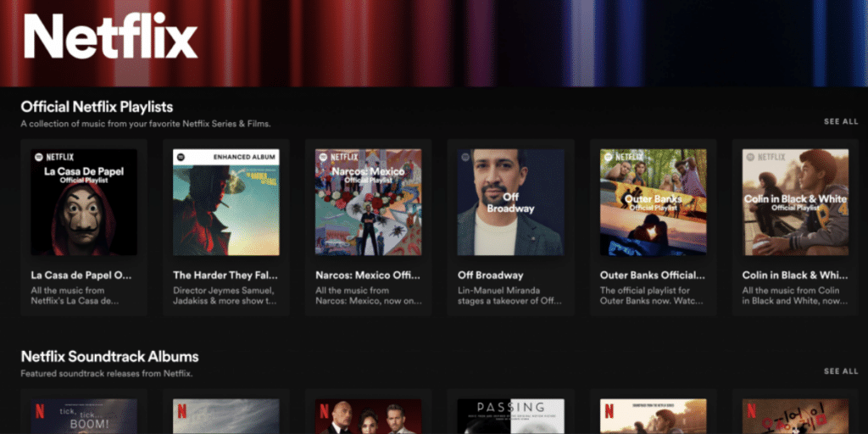This screenshot has height=434, width=868.
Task: Open 'Official Netflix Playlists' section heading
Action: click(97, 106)
